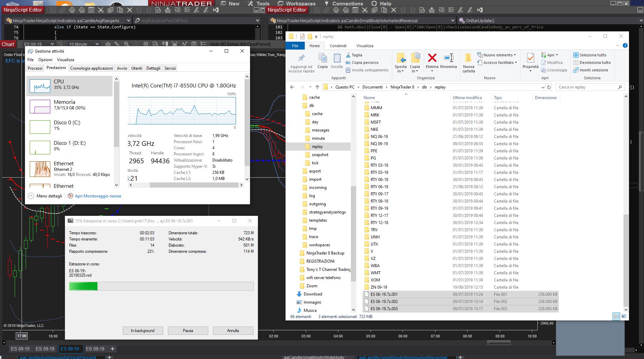This screenshot has width=644, height=359.
Task: Open the chart bar style icon
Action: click(x=108, y=44)
